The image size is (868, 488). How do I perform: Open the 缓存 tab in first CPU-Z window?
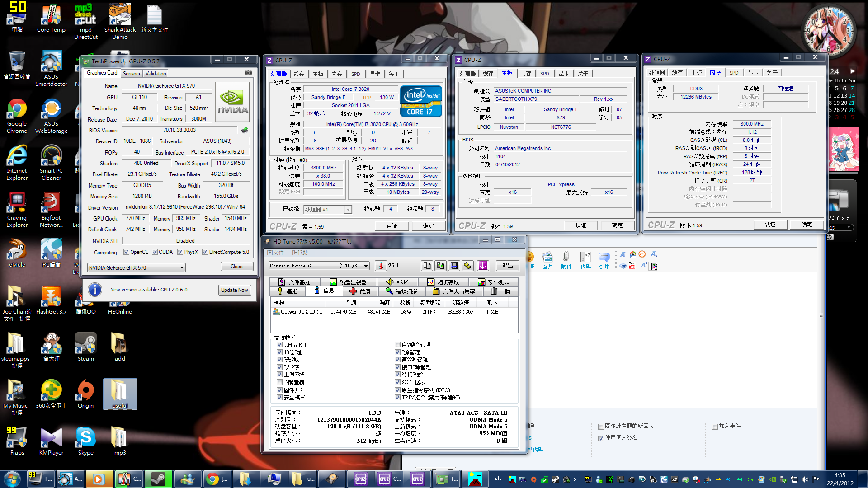coord(299,74)
